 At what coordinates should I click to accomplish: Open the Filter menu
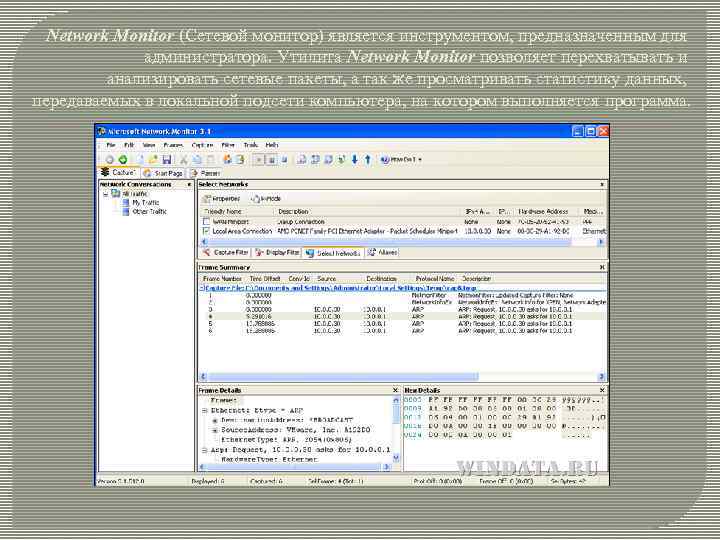(x=228, y=145)
